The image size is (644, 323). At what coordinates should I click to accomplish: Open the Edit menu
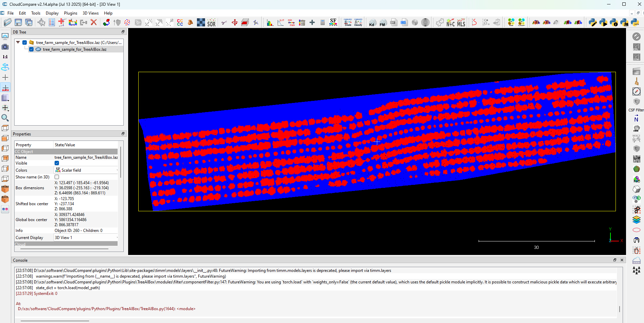[22, 13]
